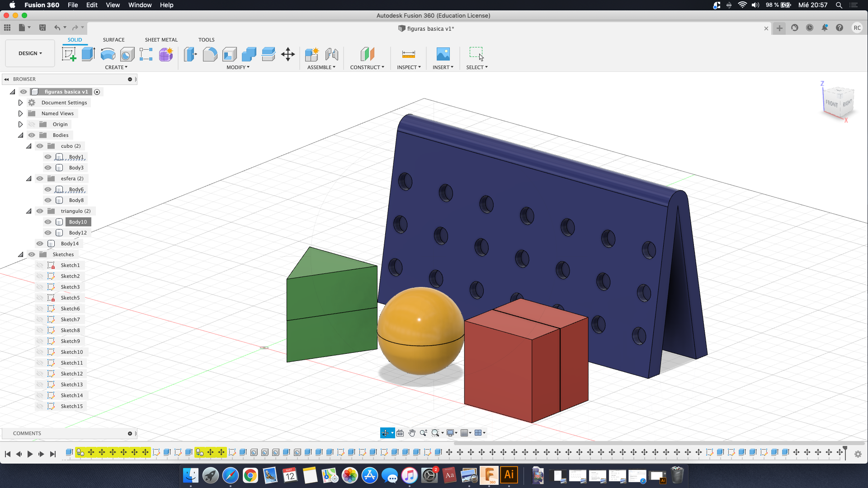
Task: Select the Create Sketch tool
Action: (x=69, y=54)
